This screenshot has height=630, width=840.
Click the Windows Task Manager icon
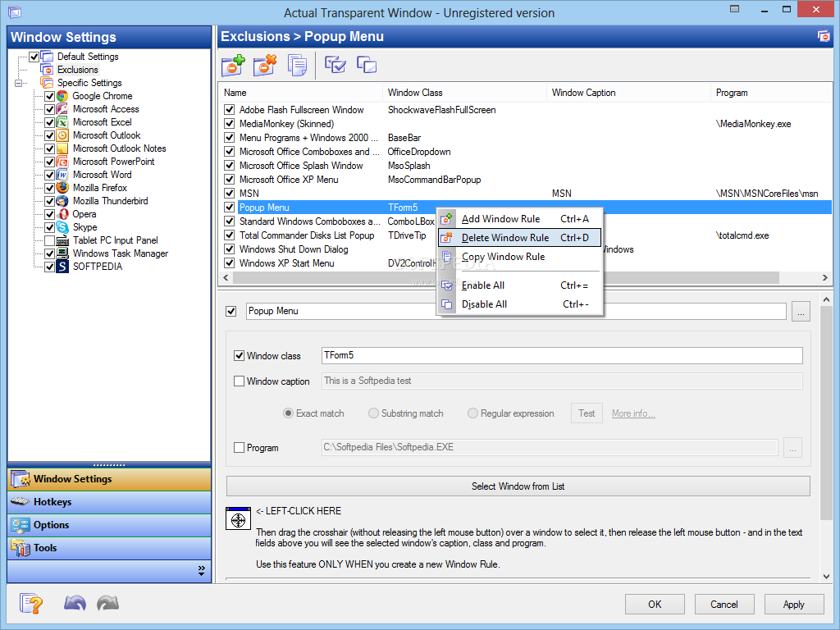[x=62, y=253]
